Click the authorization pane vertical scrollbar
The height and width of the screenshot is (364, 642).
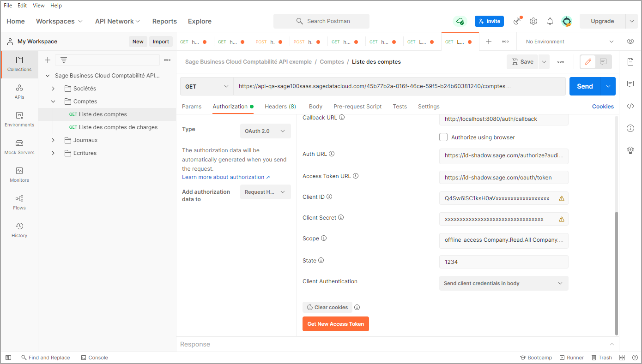[617, 273]
